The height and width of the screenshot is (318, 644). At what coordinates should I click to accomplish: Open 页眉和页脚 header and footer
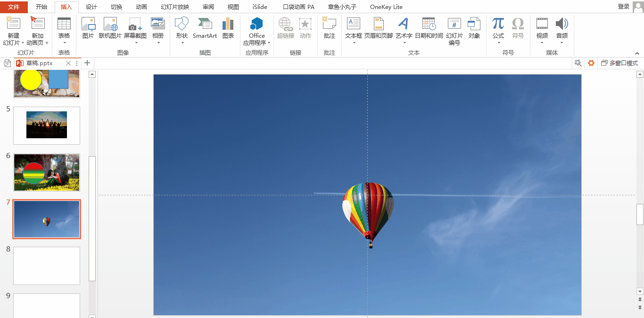[x=379, y=24]
